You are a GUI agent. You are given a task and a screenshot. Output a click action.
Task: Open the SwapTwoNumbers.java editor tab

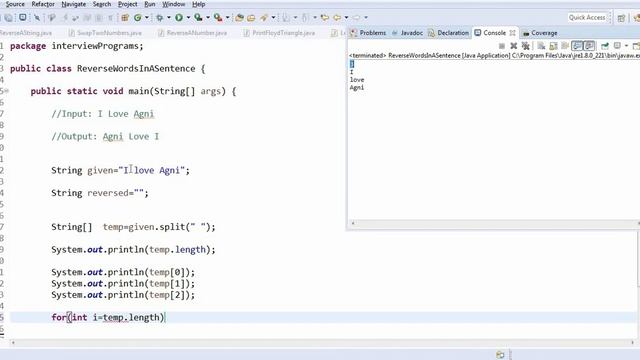pyautogui.click(x=105, y=33)
